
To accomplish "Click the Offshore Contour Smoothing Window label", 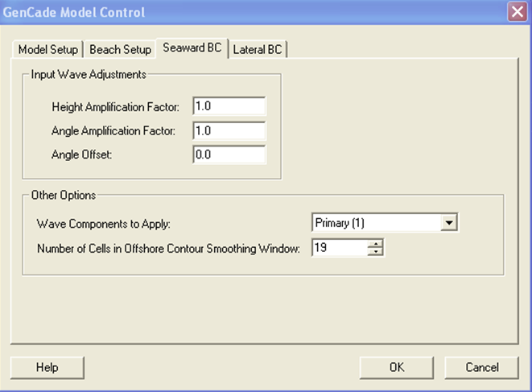I will (168, 249).
